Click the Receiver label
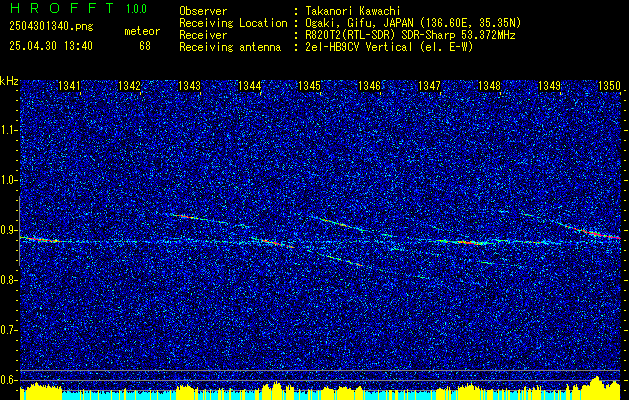 click(x=203, y=35)
